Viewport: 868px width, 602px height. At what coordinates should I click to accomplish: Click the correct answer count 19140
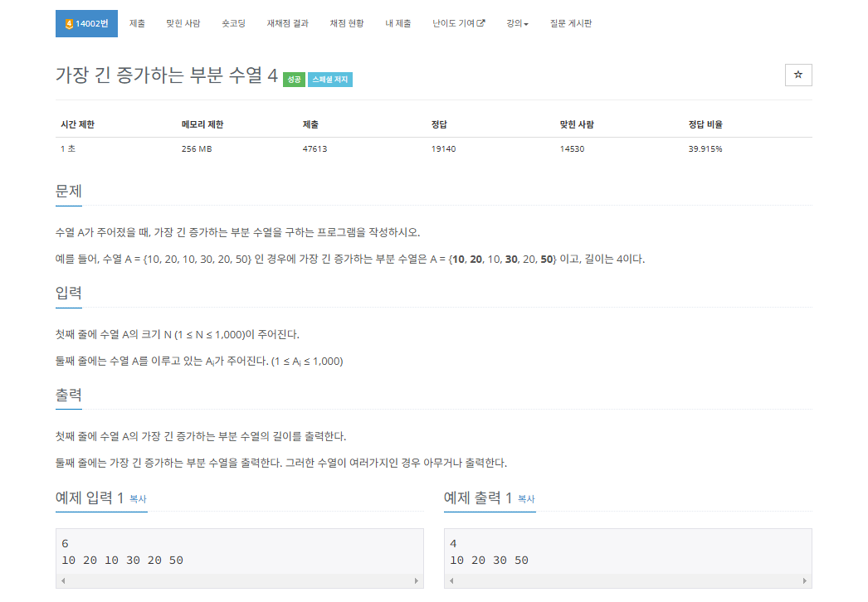coord(443,148)
